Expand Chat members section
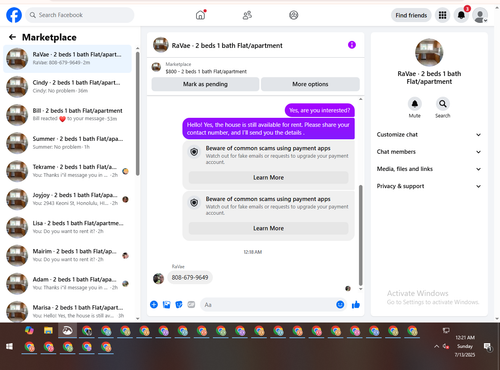The height and width of the screenshot is (370, 500). click(429, 152)
